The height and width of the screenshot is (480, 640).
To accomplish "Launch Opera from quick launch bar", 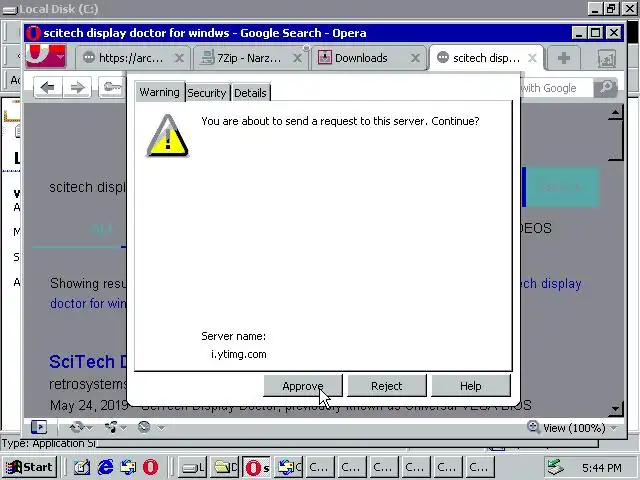I will (150, 467).
